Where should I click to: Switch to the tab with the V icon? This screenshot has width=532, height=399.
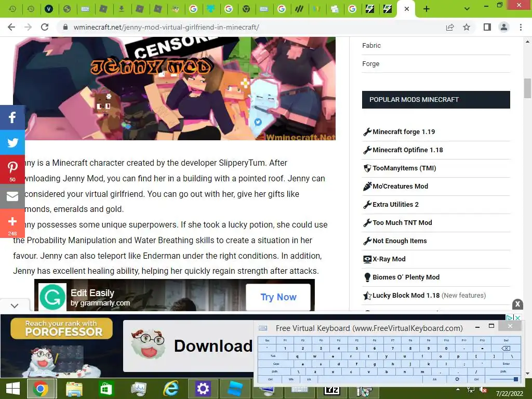49,9
